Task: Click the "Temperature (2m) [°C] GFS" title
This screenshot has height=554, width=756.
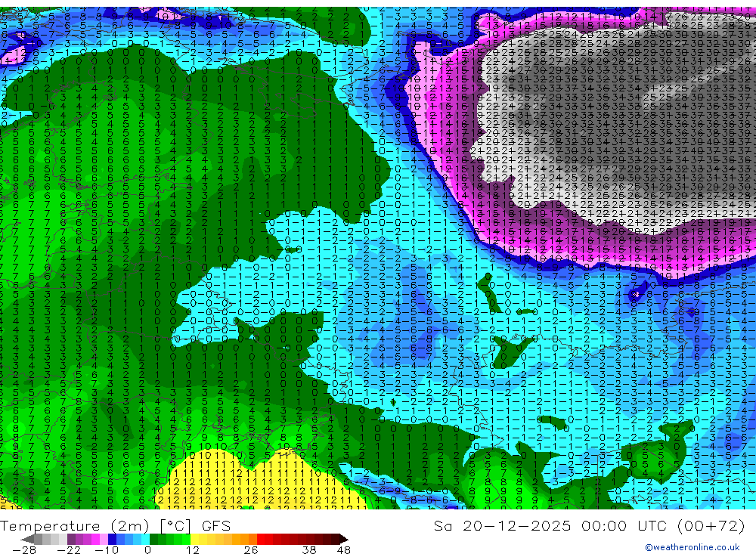Action: point(116,525)
